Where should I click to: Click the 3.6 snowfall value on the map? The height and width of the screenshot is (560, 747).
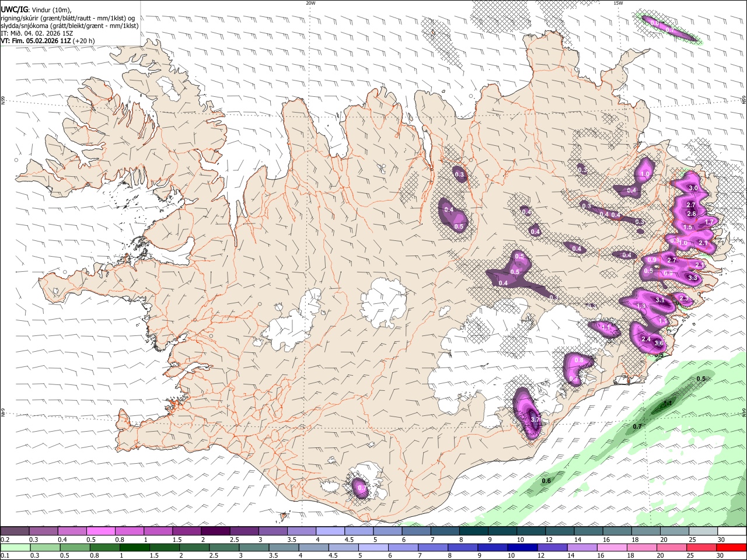coord(659,343)
